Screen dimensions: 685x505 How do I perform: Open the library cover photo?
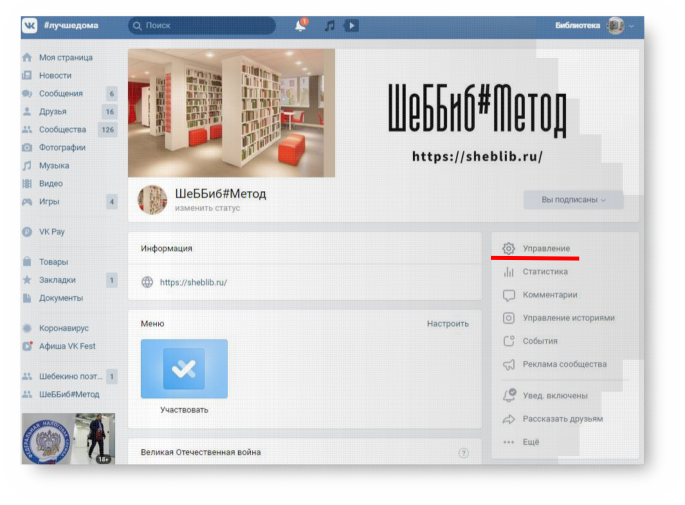click(x=232, y=113)
